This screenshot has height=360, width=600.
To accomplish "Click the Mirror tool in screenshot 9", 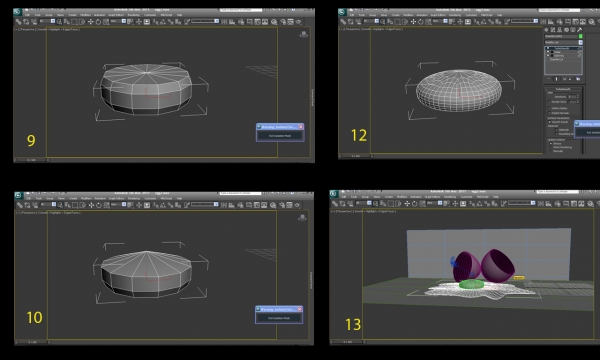I will [x=224, y=22].
